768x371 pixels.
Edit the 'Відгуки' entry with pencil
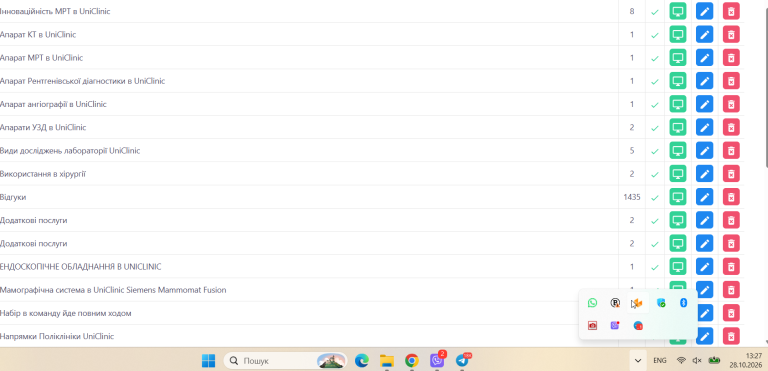704,197
